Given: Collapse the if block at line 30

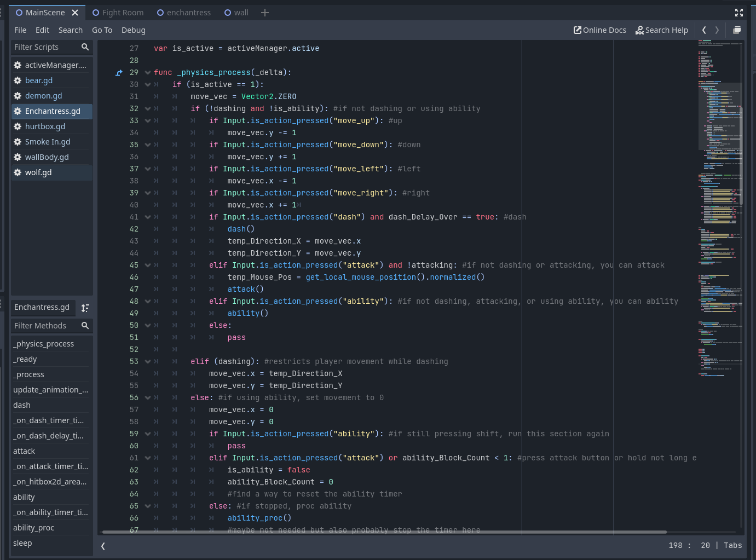Looking at the screenshot, I should pyautogui.click(x=148, y=84).
